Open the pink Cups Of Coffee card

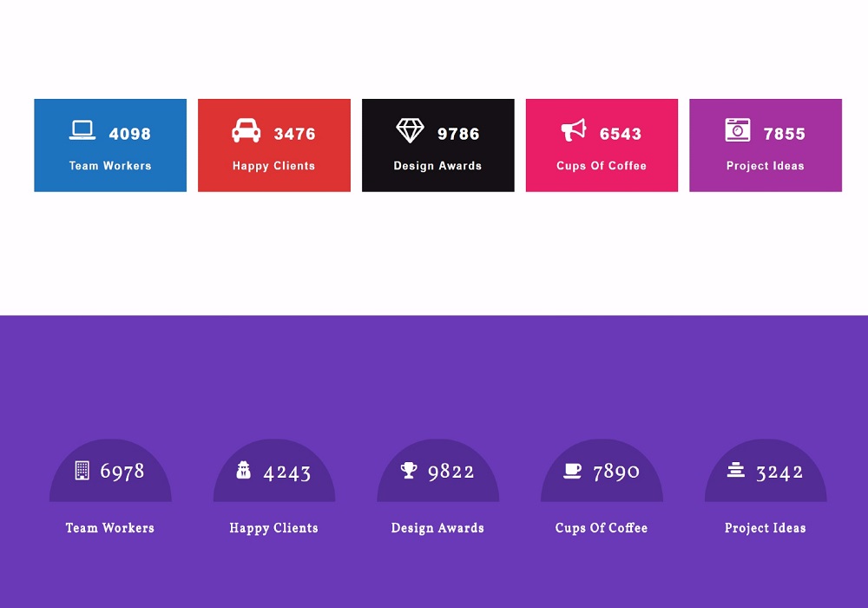(602, 144)
